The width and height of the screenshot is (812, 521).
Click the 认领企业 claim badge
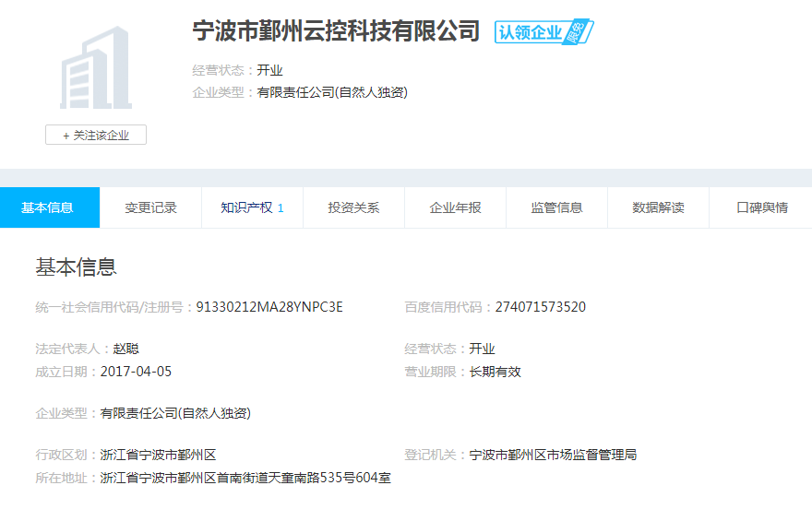click(543, 32)
